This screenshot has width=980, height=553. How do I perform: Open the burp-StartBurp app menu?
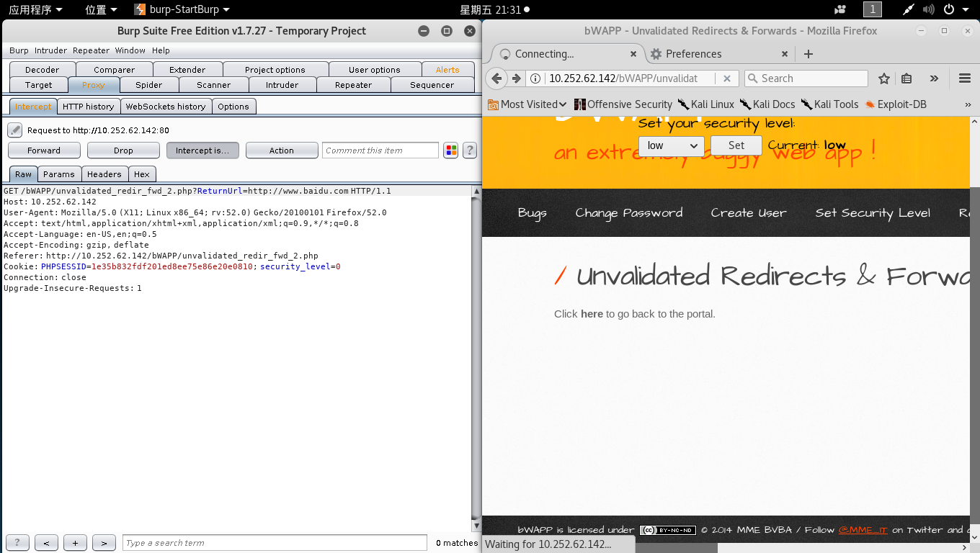(x=182, y=9)
